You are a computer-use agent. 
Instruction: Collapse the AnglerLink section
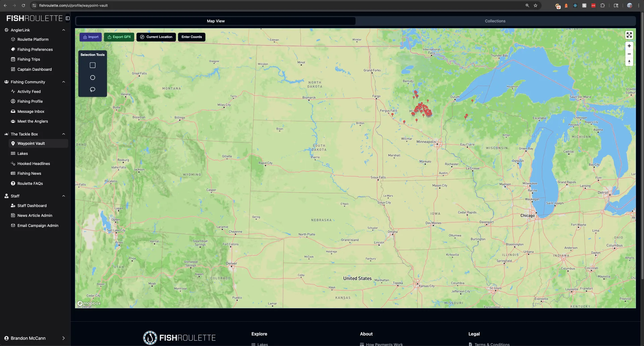pos(63,30)
